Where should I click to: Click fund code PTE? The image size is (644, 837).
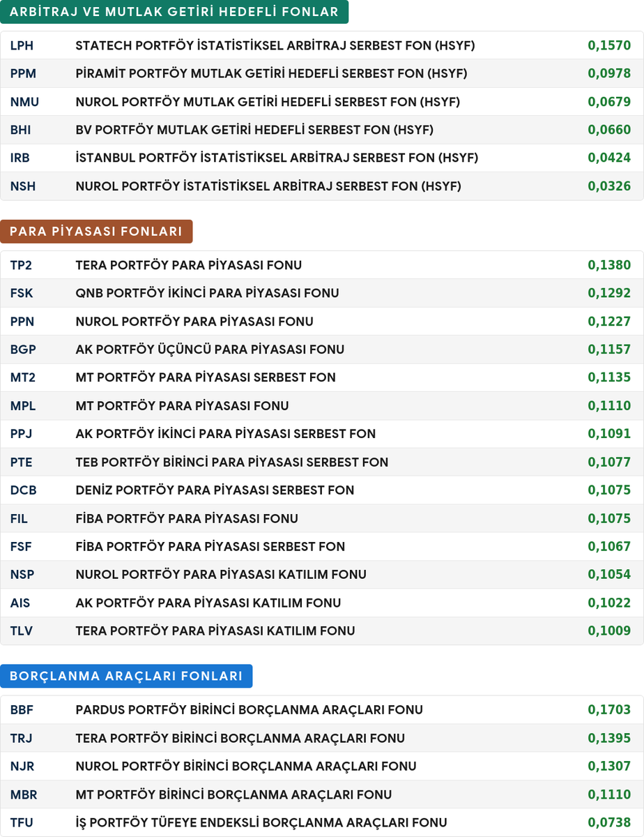tap(22, 462)
